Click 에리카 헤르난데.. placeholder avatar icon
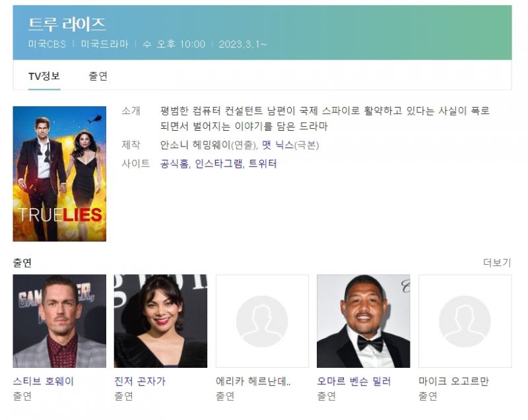The height and width of the screenshot is (420, 528). click(x=262, y=322)
